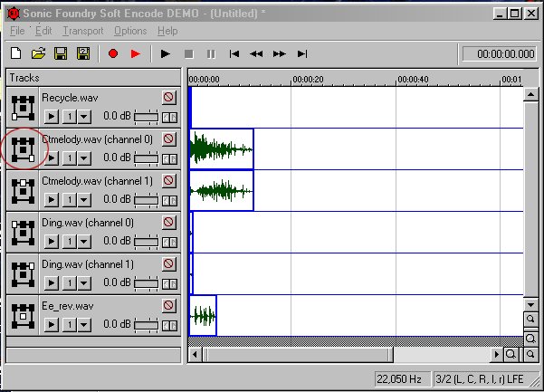Click channel assignment icon for Ee_rev.wav
Image resolution: width=544 pixels, height=392 pixels.
pyautogui.click(x=24, y=315)
